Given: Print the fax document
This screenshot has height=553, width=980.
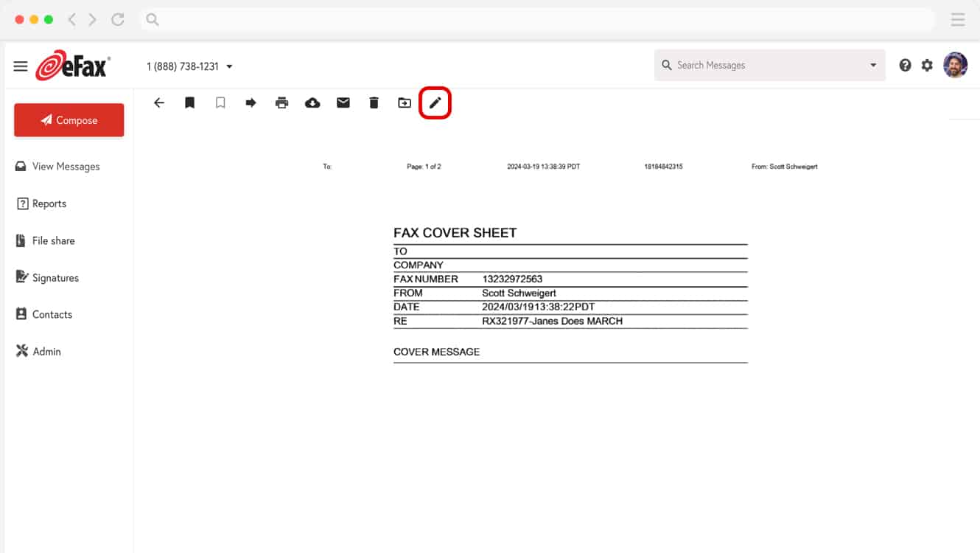Looking at the screenshot, I should (281, 102).
